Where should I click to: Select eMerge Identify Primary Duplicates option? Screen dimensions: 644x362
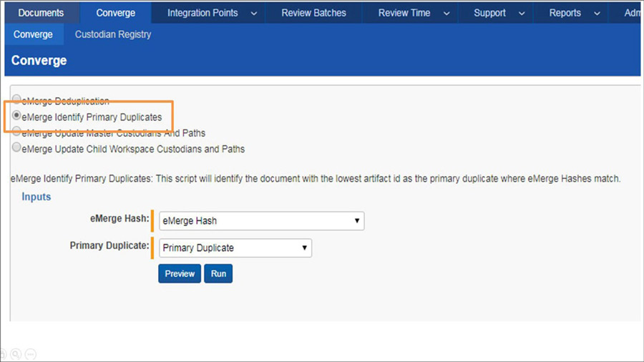pos(16,116)
